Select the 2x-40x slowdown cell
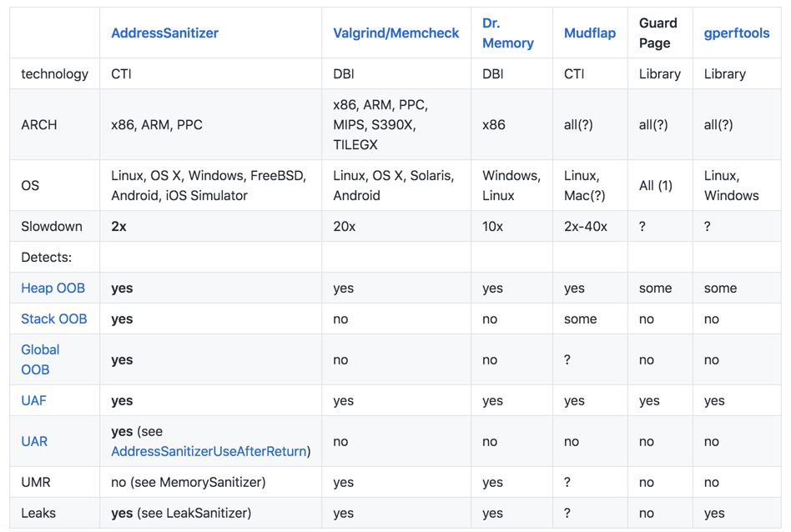The height and width of the screenshot is (532, 791). (x=586, y=226)
